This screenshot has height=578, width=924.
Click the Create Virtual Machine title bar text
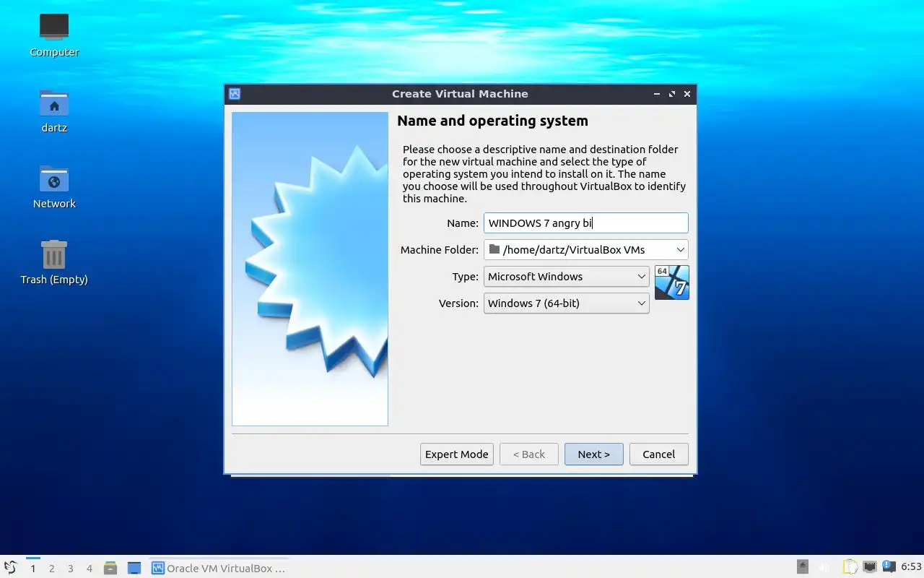tap(460, 94)
